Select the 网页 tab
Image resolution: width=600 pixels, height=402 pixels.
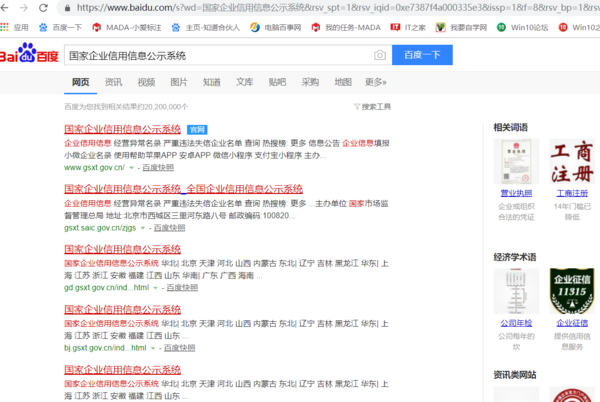[x=80, y=82]
